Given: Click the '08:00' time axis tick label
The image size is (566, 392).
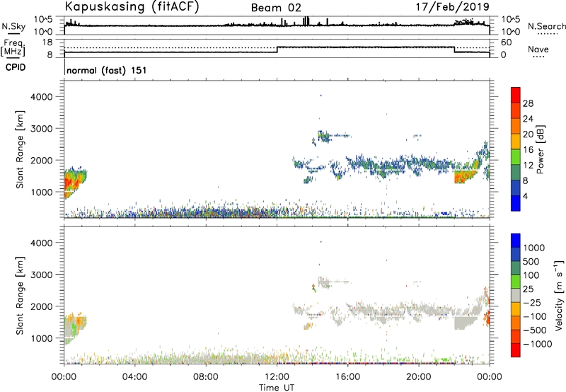Looking at the screenshot, I should (206, 377).
